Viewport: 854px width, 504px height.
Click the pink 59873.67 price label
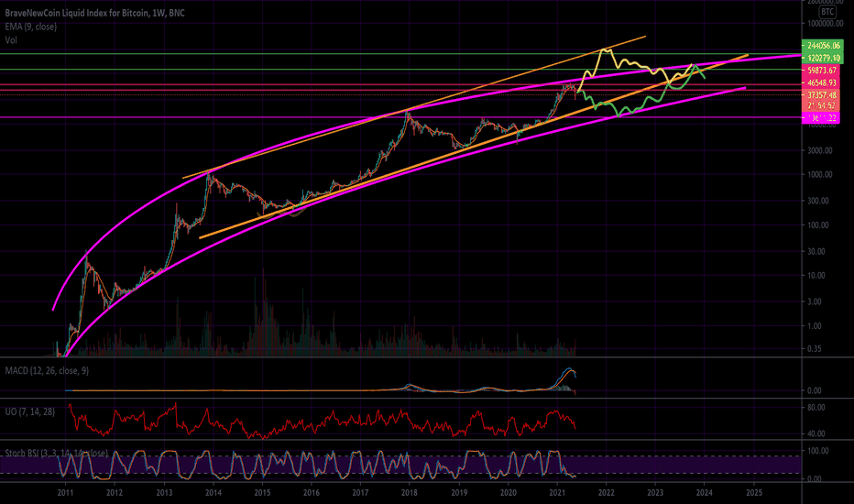pyautogui.click(x=821, y=71)
